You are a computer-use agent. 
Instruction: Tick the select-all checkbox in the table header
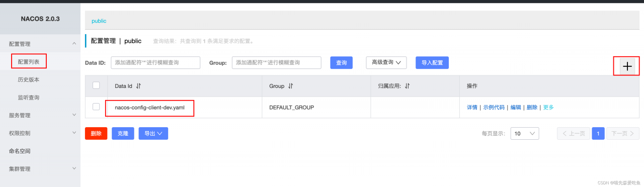[96, 85]
